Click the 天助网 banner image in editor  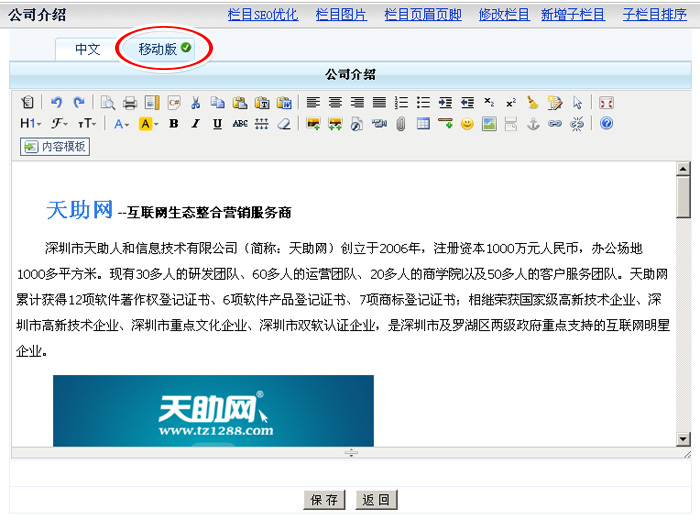tap(213, 411)
